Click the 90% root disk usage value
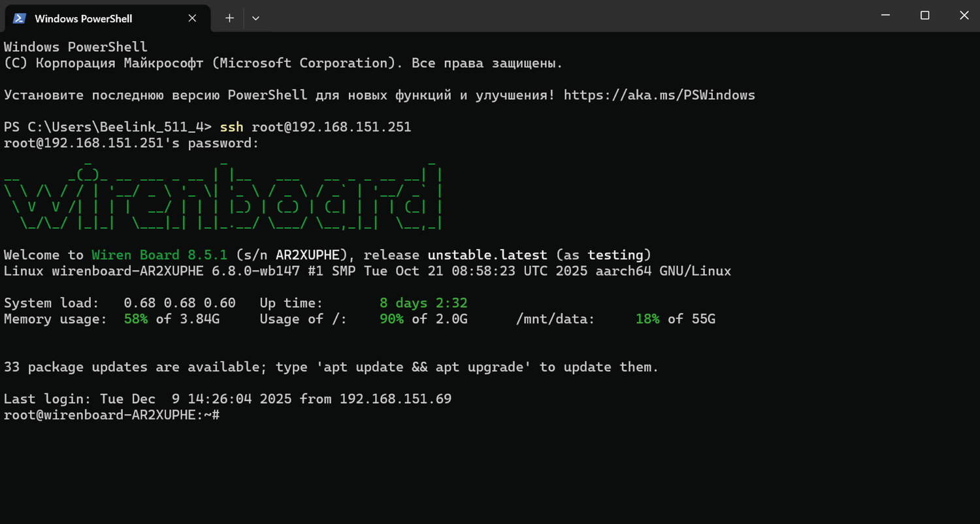The width and height of the screenshot is (980, 524). pyautogui.click(x=391, y=319)
